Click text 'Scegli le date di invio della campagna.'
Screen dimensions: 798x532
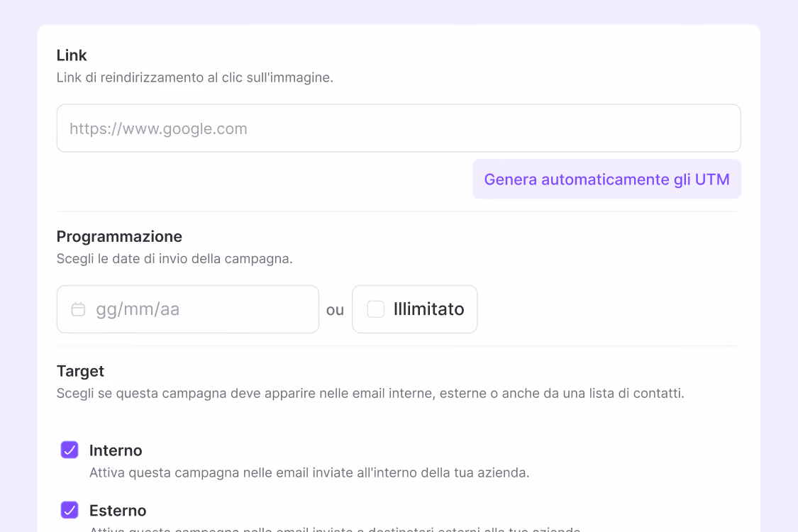(x=174, y=259)
